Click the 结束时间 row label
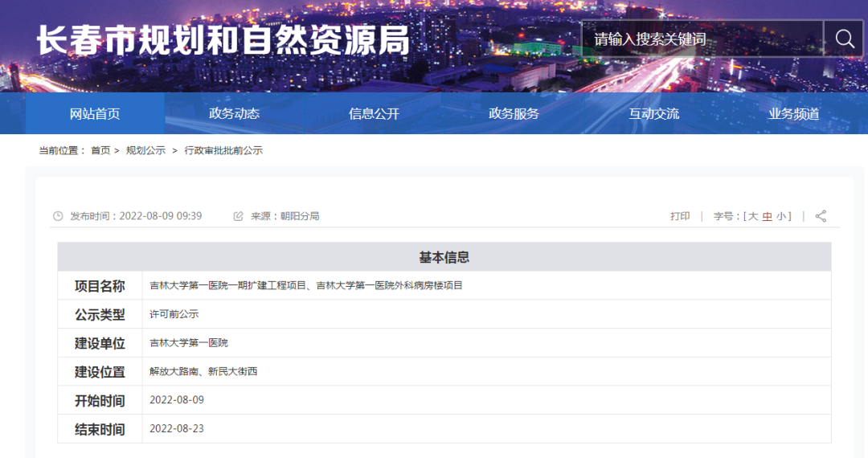This screenshot has width=868, height=458. (x=100, y=430)
